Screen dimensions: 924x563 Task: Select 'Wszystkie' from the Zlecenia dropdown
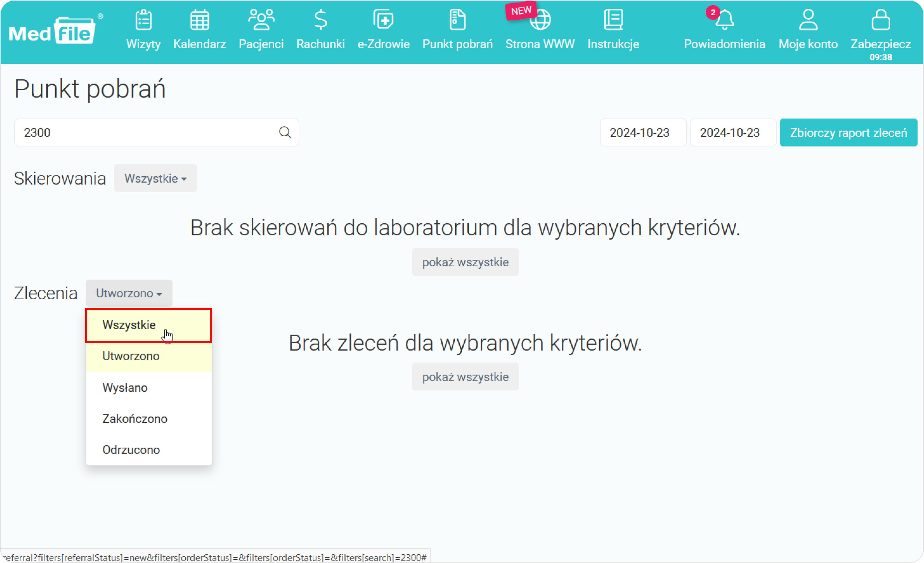(x=129, y=324)
